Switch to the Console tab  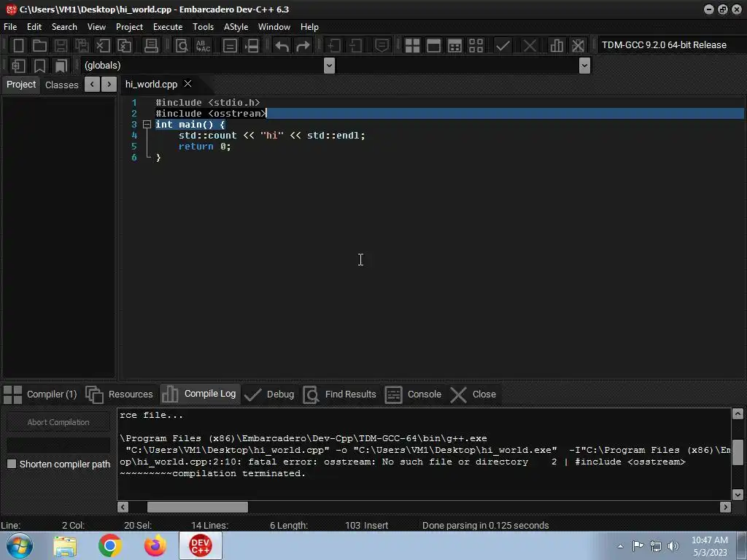414,394
